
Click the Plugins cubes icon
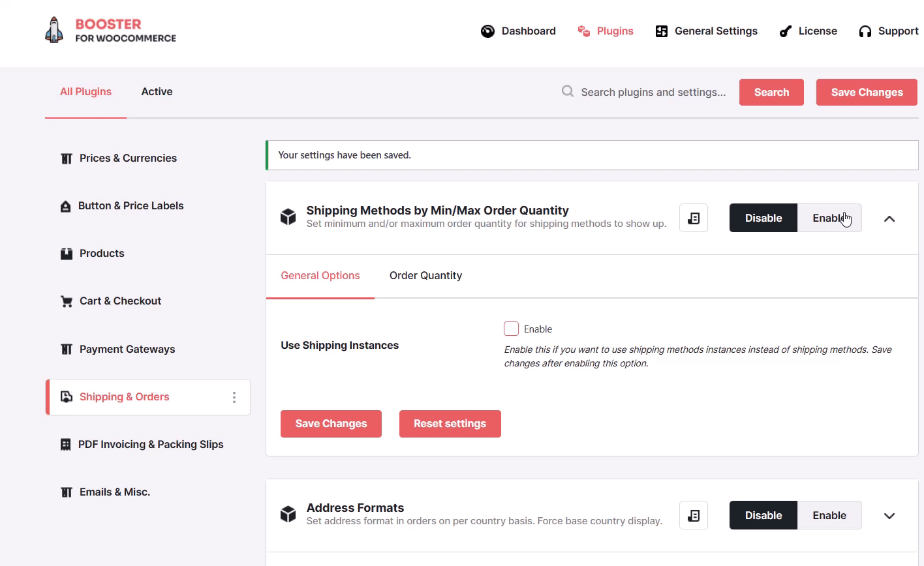[584, 31]
